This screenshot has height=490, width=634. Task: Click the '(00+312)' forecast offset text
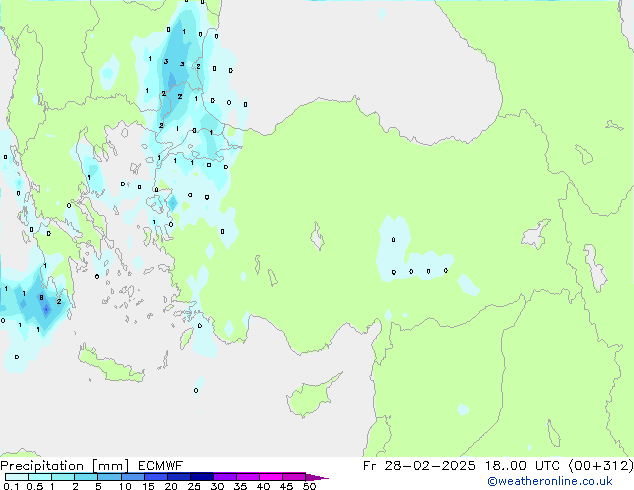tap(601, 466)
